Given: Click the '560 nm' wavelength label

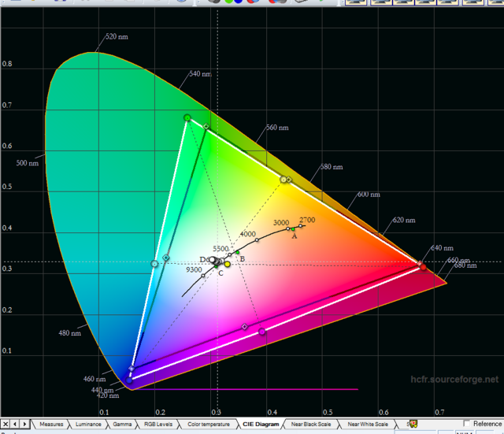Looking at the screenshot, I should point(277,128).
